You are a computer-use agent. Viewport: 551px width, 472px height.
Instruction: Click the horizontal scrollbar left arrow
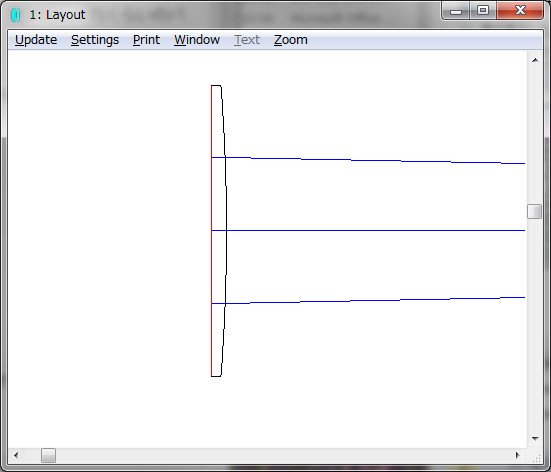tap(16, 455)
